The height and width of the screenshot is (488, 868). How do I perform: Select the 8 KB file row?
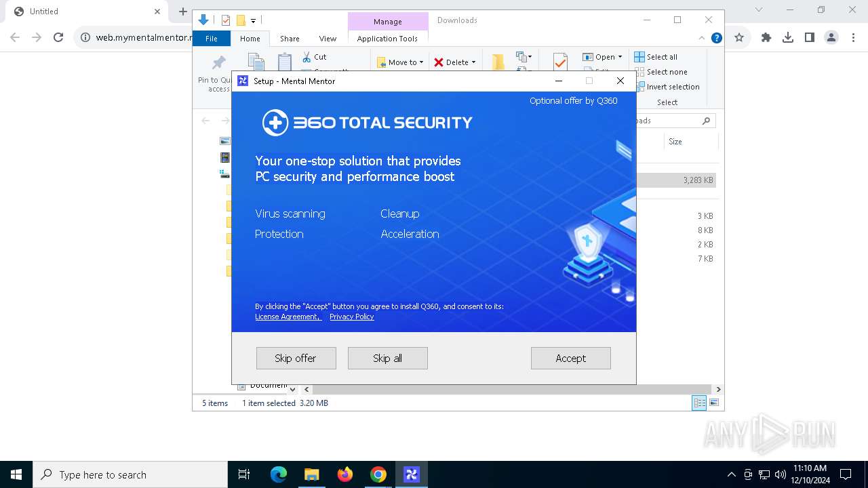(677, 230)
